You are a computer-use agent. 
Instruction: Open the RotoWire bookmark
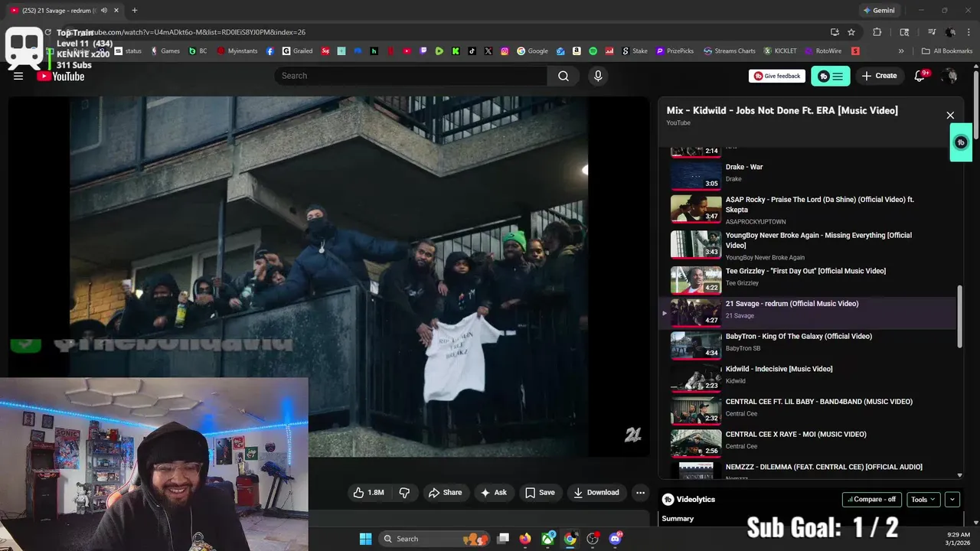(823, 51)
